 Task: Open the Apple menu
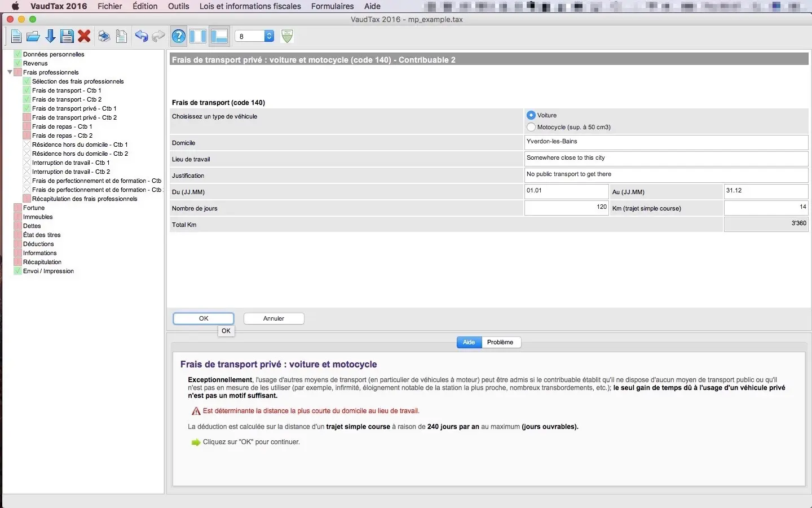(15, 6)
